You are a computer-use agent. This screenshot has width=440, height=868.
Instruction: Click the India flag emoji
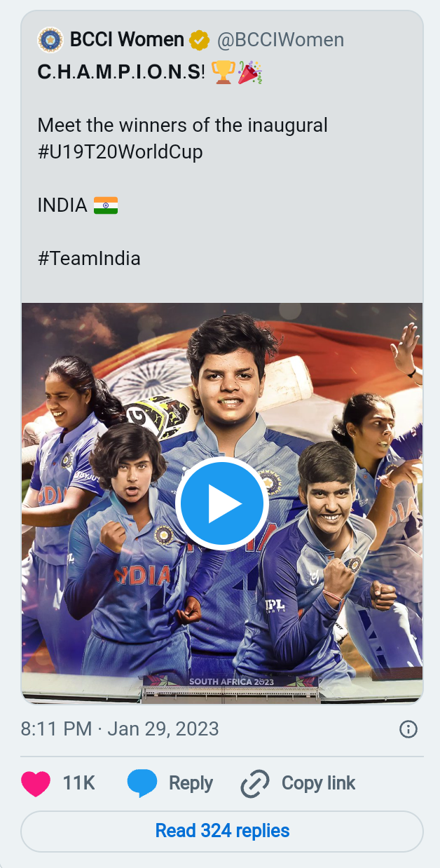pyautogui.click(x=106, y=205)
